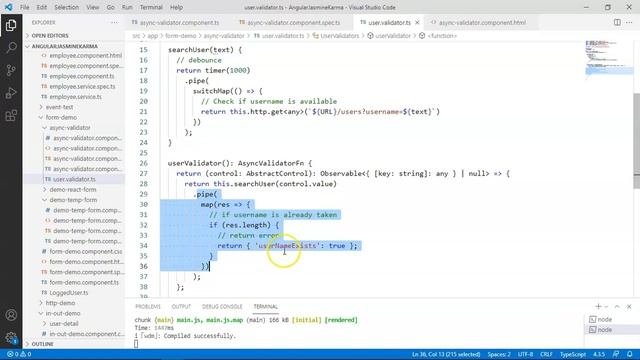This screenshot has height=360, width=640.
Task: Open Explorer Views and More Actions ellipsis
Action: point(114,22)
